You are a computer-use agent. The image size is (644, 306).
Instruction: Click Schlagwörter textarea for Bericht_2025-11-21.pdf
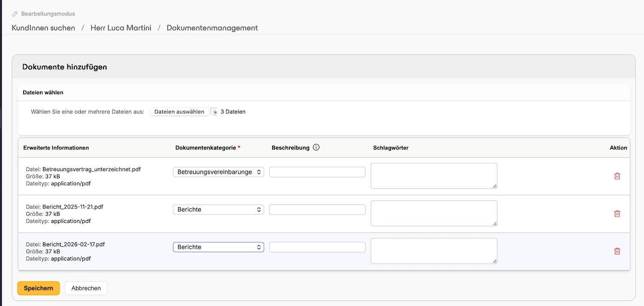434,213
